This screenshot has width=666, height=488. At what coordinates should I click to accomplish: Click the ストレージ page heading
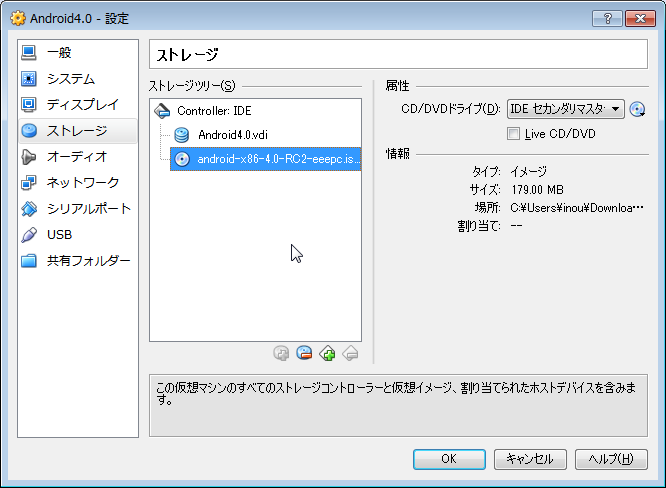pyautogui.click(x=187, y=55)
